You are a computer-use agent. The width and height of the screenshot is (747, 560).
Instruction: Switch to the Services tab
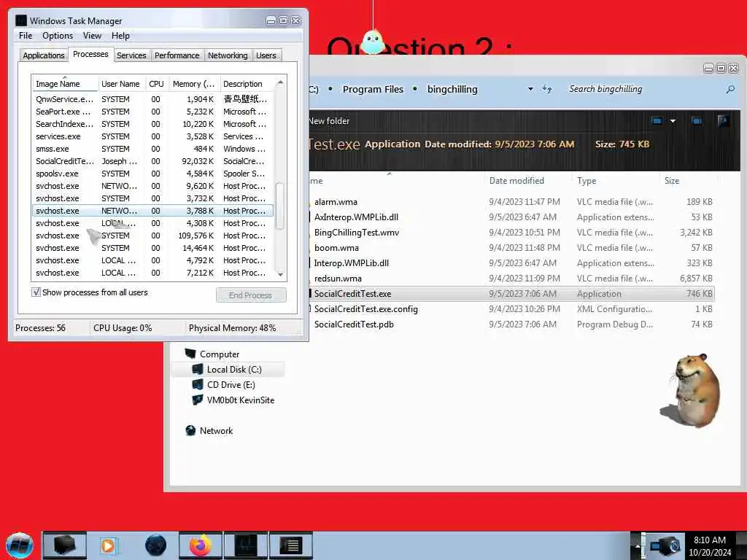[131, 55]
